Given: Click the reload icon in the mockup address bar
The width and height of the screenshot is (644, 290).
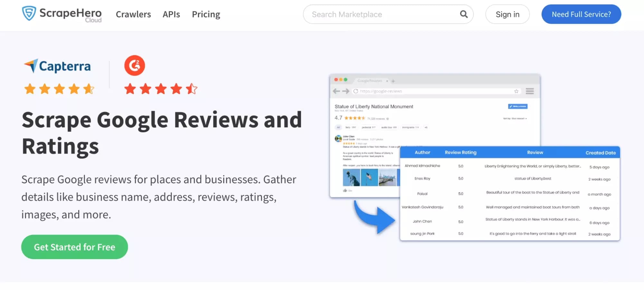Looking at the screenshot, I should (x=356, y=91).
